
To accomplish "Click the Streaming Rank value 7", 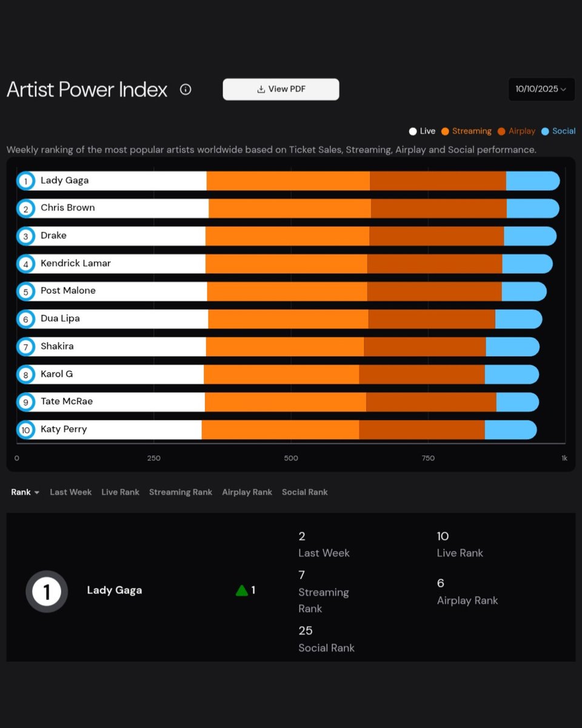I will [301, 575].
